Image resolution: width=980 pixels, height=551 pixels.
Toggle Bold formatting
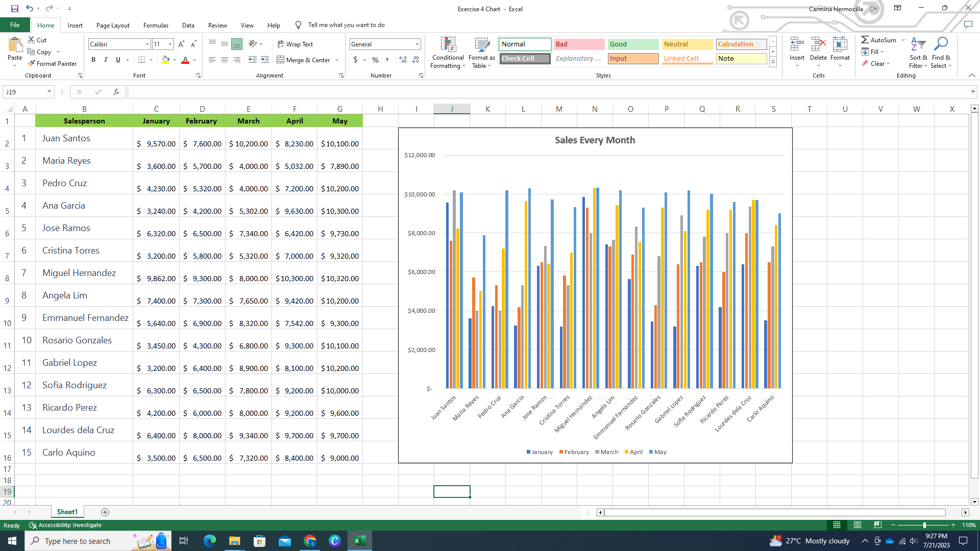click(x=93, y=60)
